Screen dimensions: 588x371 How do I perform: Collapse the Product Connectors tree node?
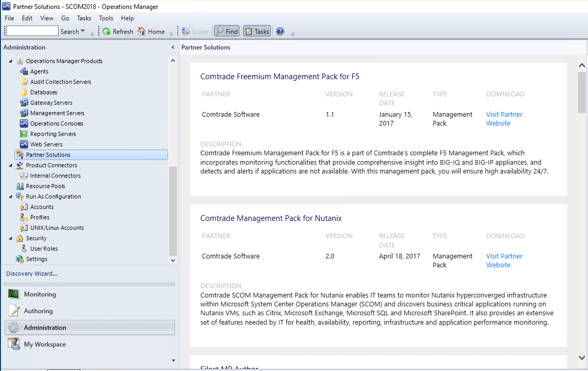[x=11, y=165]
